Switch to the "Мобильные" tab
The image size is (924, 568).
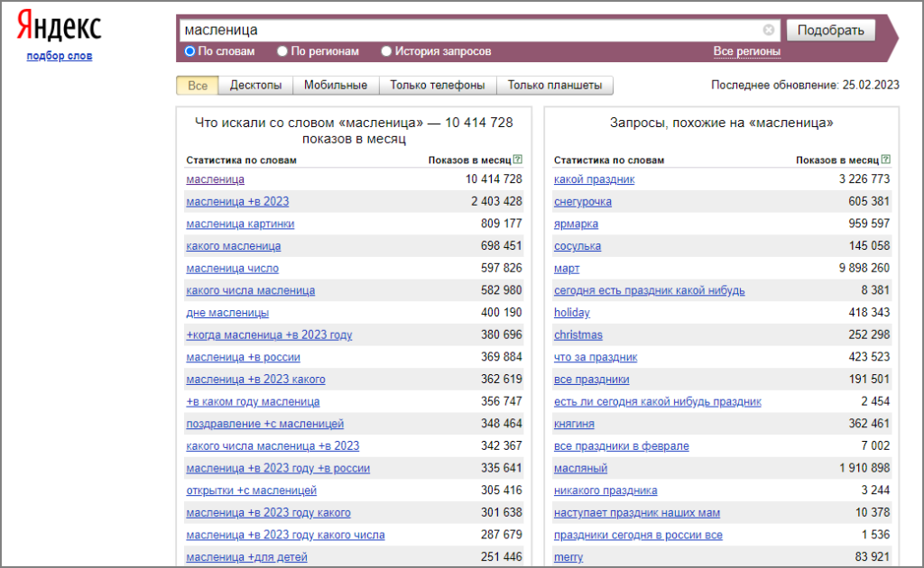tap(335, 86)
